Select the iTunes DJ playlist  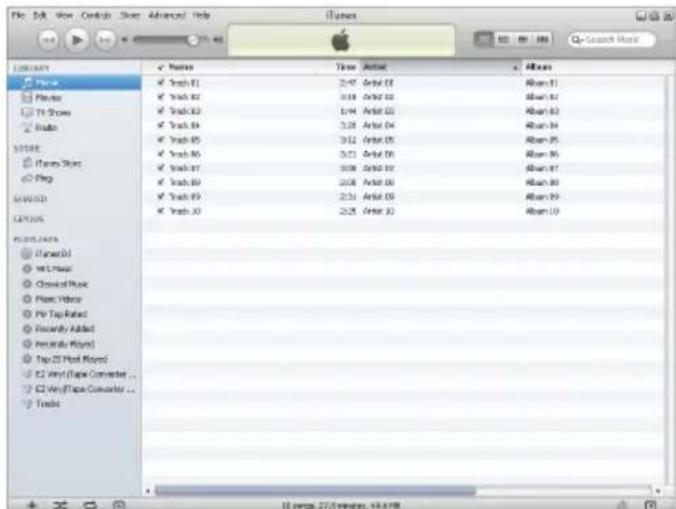coord(74,254)
